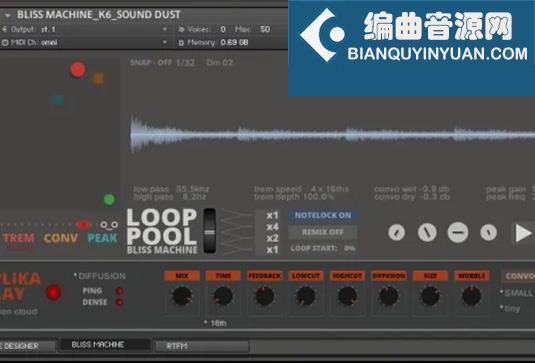Select the PEAK effect label
The height and width of the screenshot is (363, 535).
click(x=102, y=238)
